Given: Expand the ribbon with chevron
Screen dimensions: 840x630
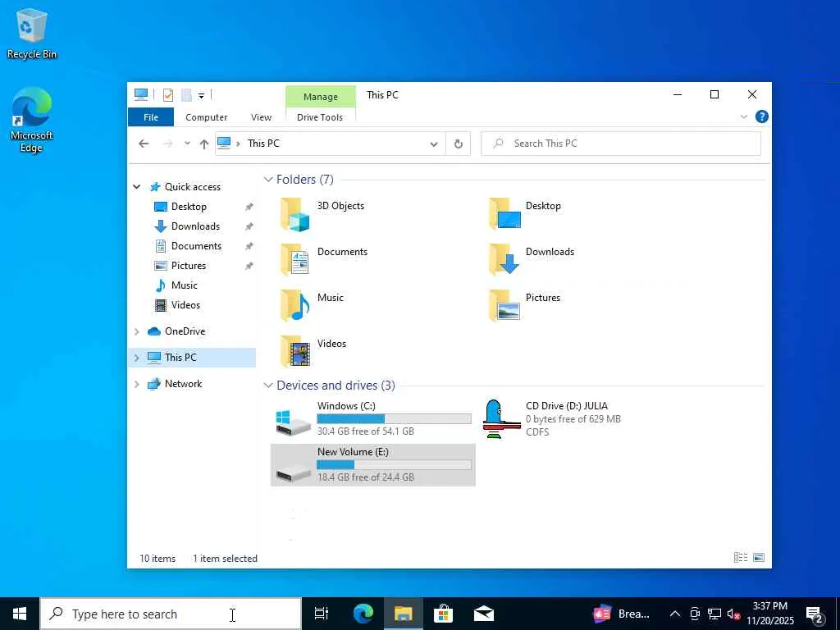Looking at the screenshot, I should (743, 116).
